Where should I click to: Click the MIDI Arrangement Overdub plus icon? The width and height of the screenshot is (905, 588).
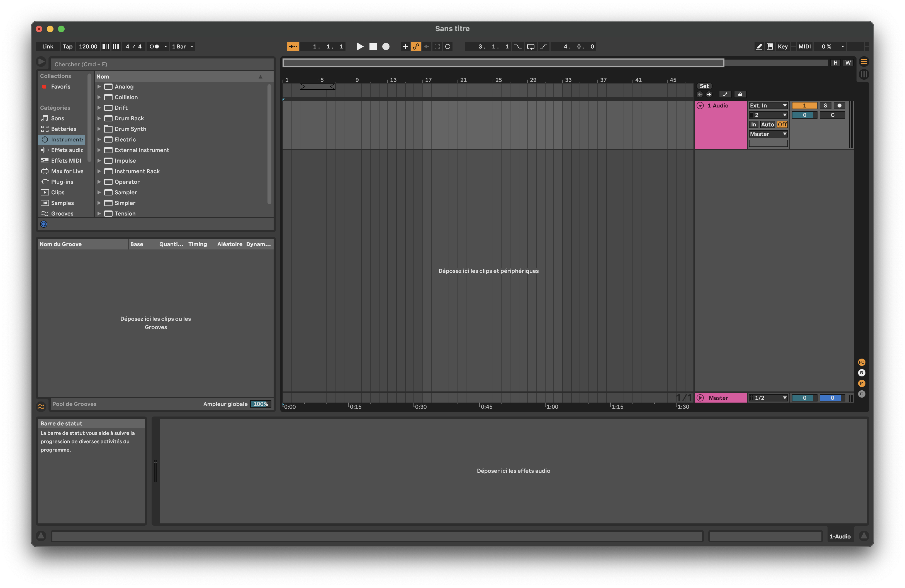(405, 46)
